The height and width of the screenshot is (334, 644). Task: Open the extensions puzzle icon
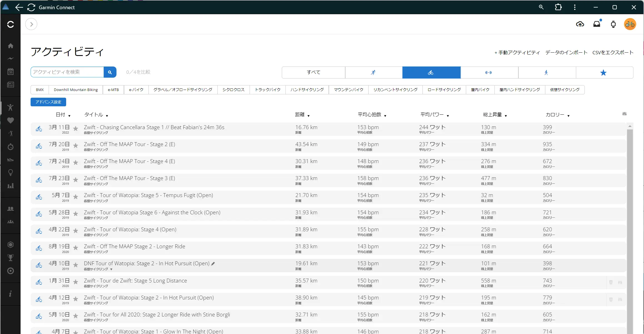[x=558, y=7]
